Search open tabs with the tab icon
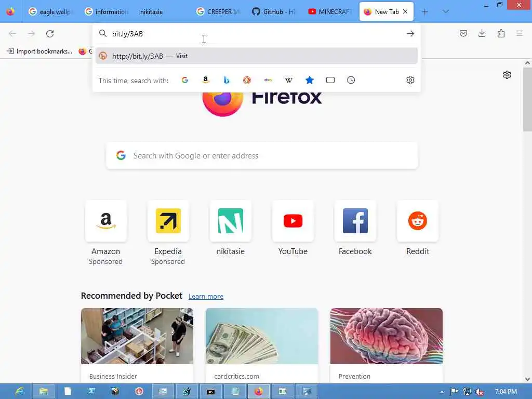Screen dimensions: 532x399 coord(330,80)
